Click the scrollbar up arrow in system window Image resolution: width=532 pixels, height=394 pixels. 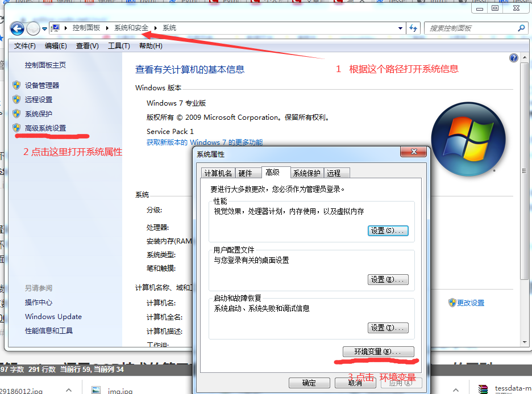pyautogui.click(x=525, y=58)
